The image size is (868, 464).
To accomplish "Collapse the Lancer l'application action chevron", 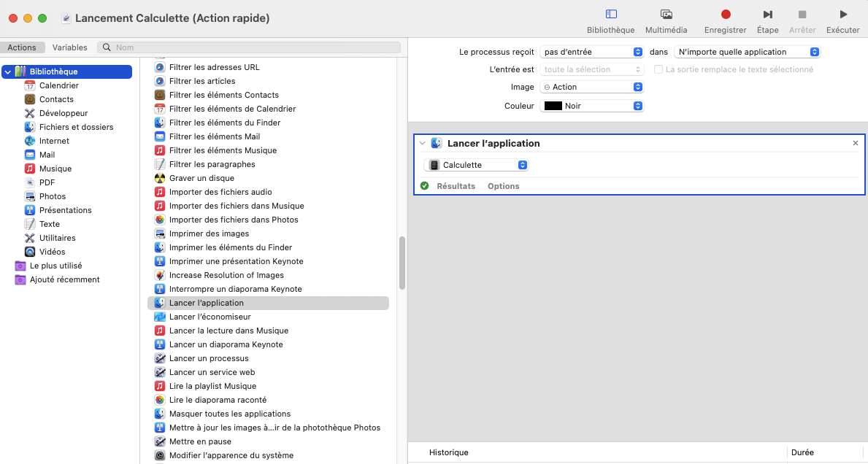I will [x=423, y=144].
